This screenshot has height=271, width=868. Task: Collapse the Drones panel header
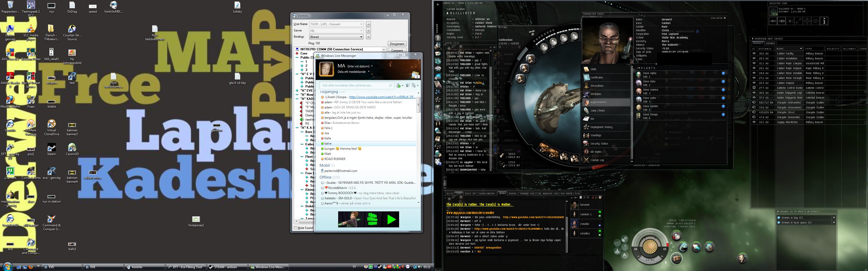click(778, 212)
